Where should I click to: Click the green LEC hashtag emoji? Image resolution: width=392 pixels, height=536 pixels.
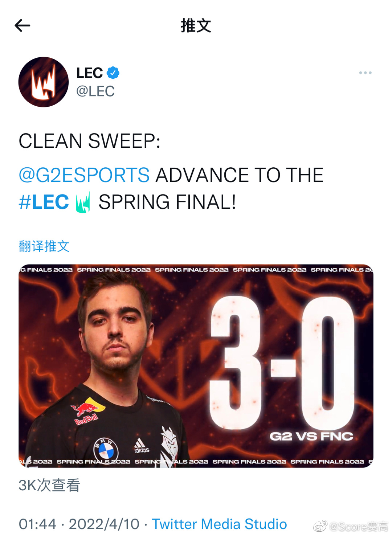(83, 202)
